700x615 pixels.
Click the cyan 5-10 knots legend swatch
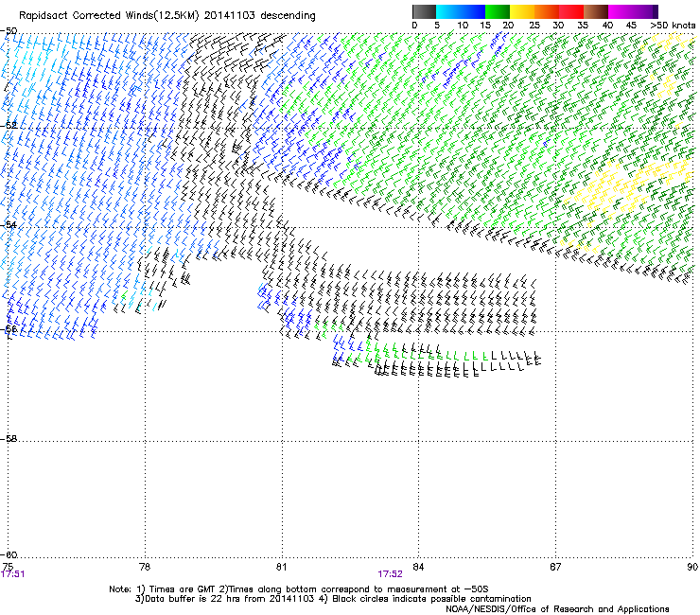pyautogui.click(x=448, y=11)
